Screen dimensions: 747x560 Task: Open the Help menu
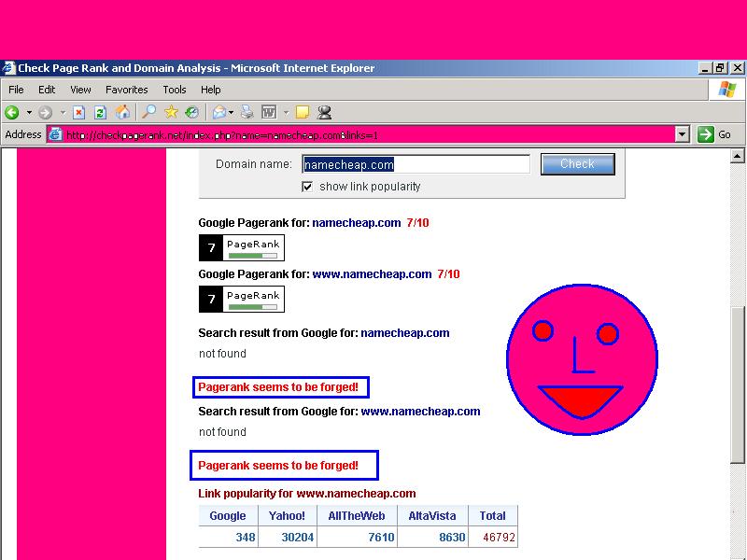pos(211,90)
